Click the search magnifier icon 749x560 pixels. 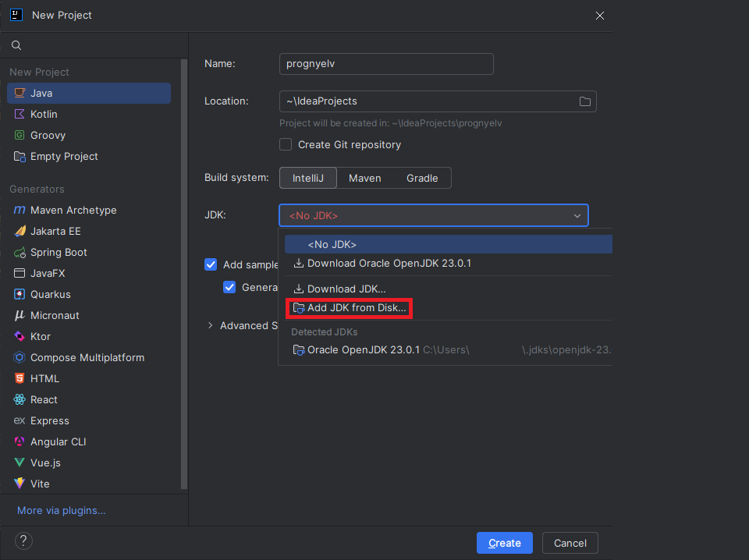click(16, 45)
